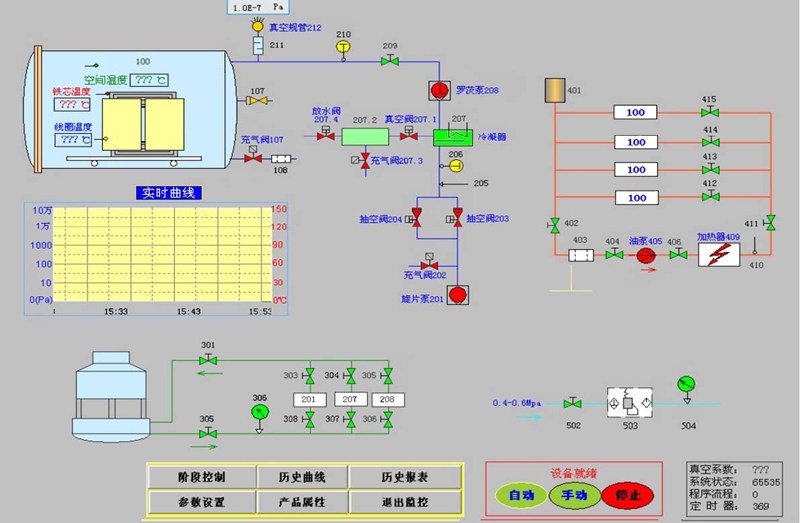Click cooling water valve 301
The width and height of the screenshot is (800, 523).
(208, 360)
